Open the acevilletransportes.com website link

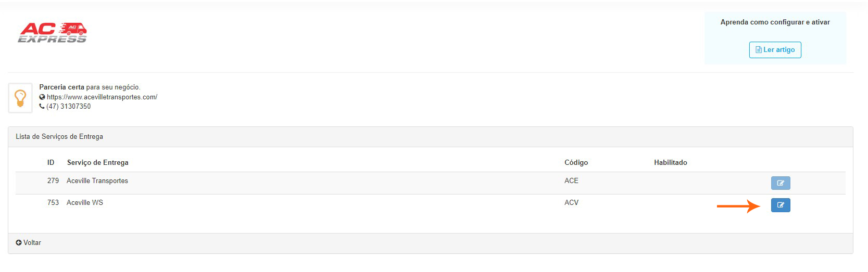[102, 97]
